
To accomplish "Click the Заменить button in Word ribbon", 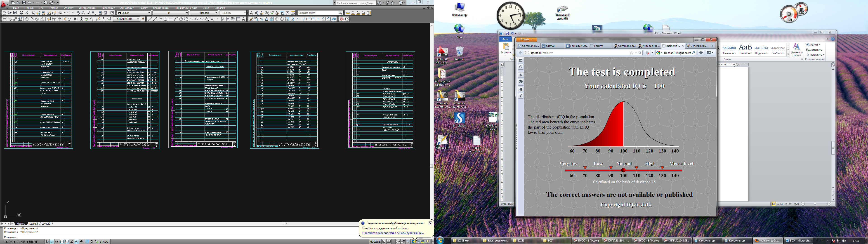I will [x=814, y=50].
